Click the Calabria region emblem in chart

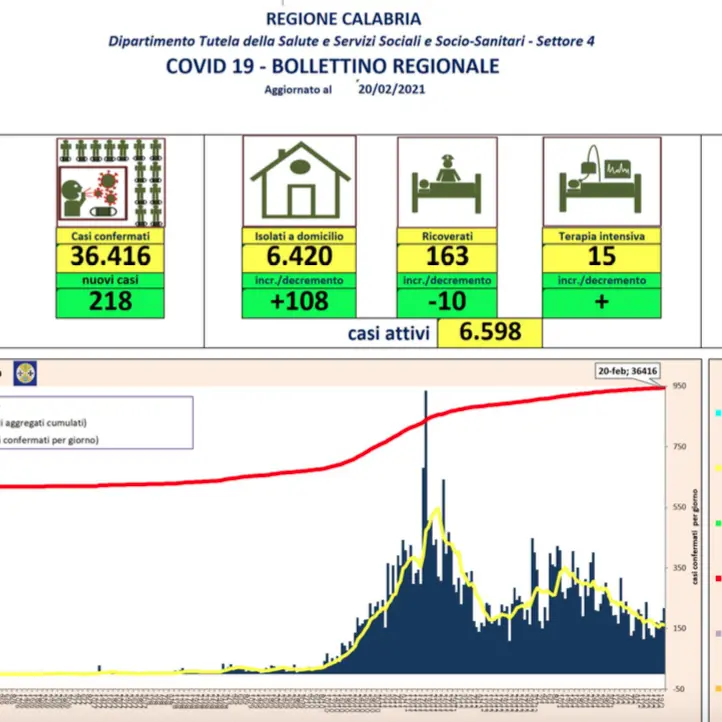pyautogui.click(x=25, y=373)
